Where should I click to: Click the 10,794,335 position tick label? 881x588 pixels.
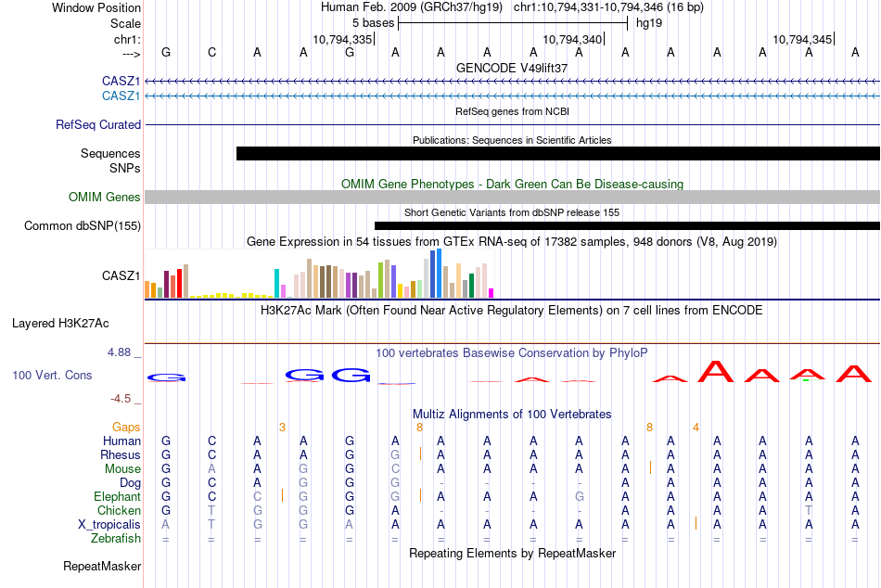[343, 39]
